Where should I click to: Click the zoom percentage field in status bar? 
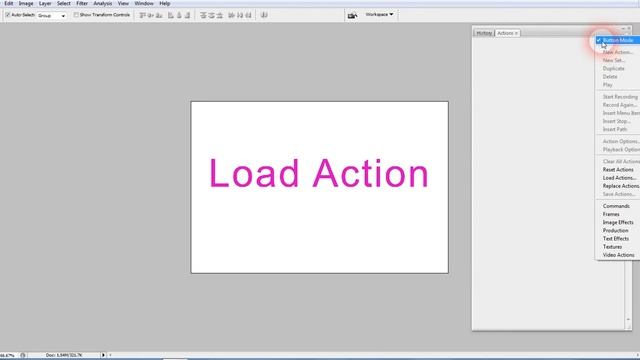coord(8,356)
